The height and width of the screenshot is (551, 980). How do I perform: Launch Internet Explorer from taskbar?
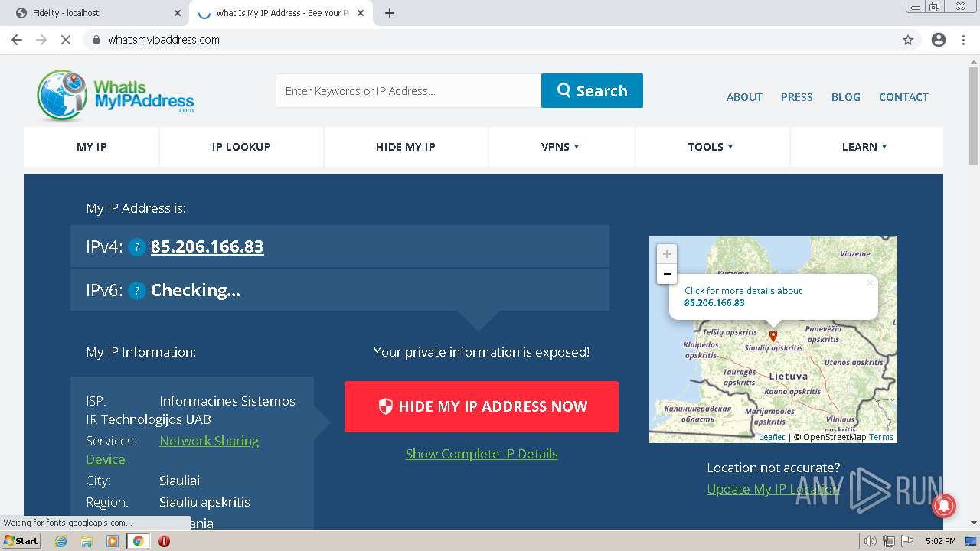click(61, 541)
